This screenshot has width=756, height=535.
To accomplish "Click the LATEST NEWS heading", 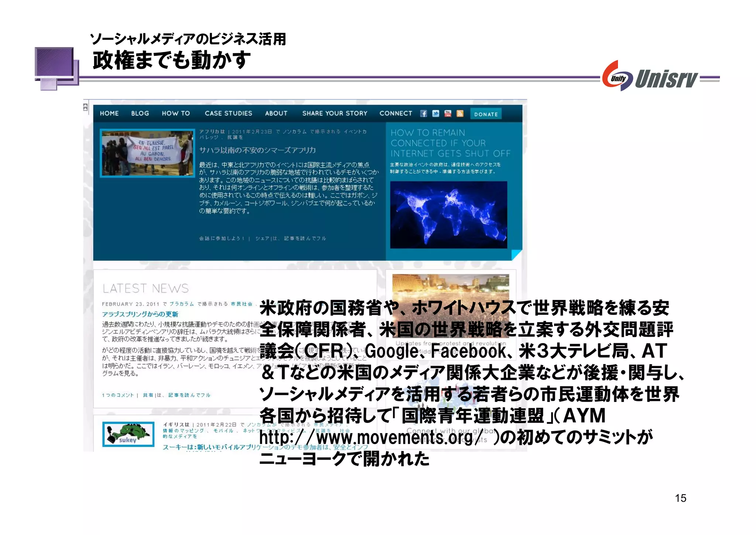I will 145,288.
